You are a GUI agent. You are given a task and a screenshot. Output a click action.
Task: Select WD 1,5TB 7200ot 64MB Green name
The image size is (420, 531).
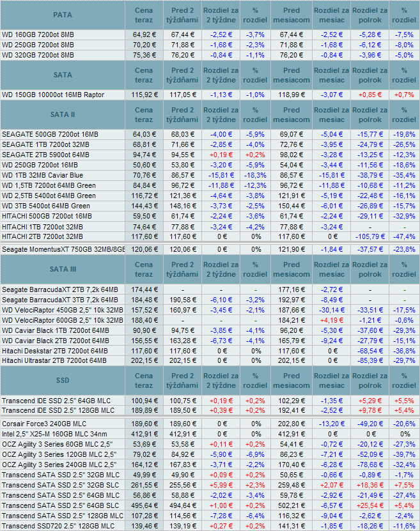coord(49,185)
